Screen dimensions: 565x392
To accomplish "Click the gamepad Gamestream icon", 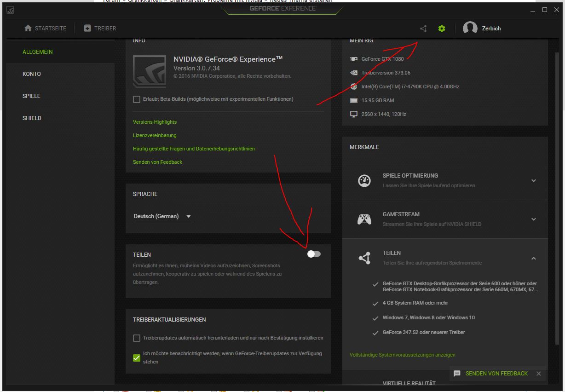I will coord(364,219).
